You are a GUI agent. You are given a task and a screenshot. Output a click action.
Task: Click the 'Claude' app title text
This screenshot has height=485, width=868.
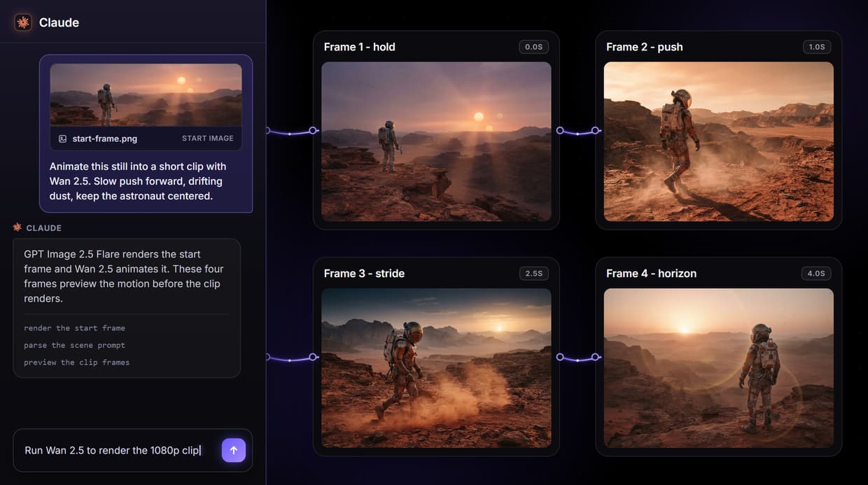pos(59,22)
